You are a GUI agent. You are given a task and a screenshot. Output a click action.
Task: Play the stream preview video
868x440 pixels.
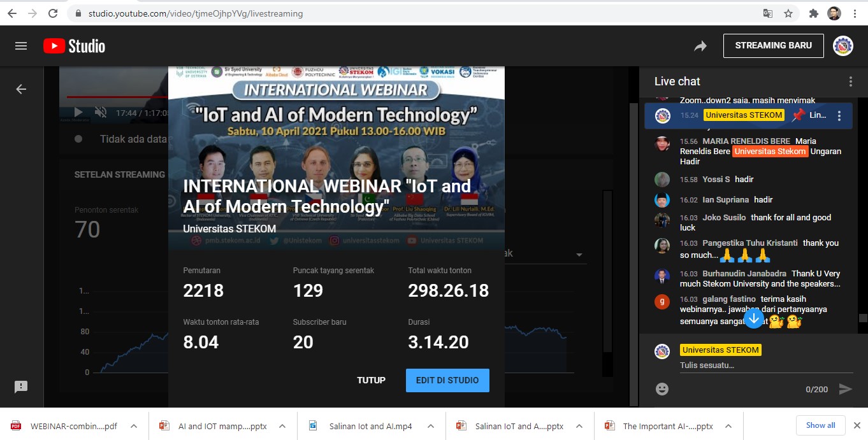pyautogui.click(x=78, y=113)
